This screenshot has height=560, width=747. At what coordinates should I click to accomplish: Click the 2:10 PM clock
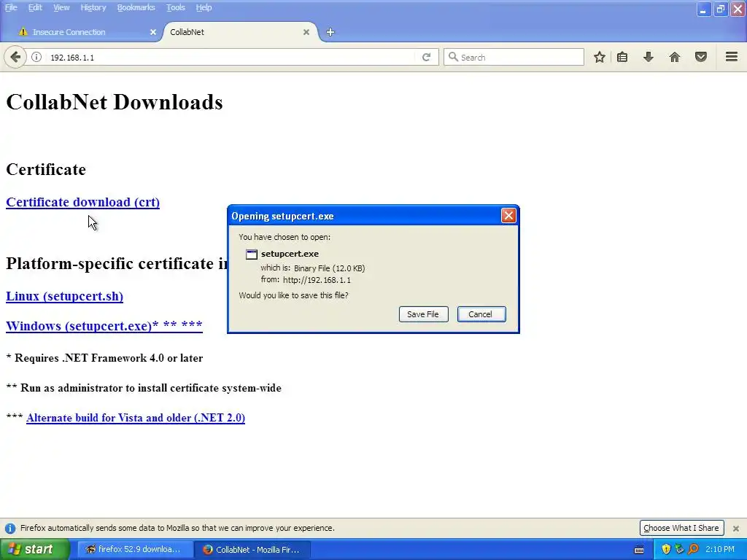click(720, 549)
